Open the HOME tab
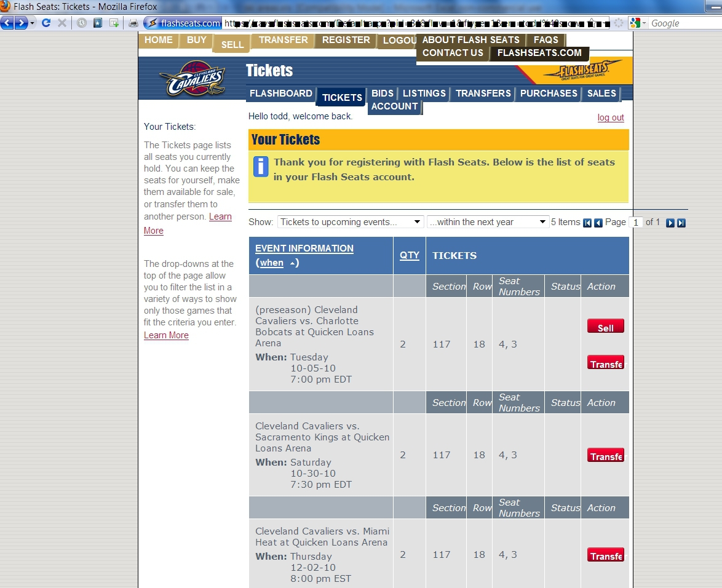Viewport: 722px width, 588px height. 159,40
